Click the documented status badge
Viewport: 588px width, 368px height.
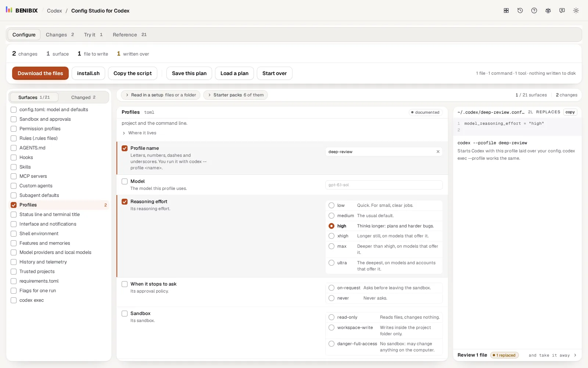(x=426, y=112)
